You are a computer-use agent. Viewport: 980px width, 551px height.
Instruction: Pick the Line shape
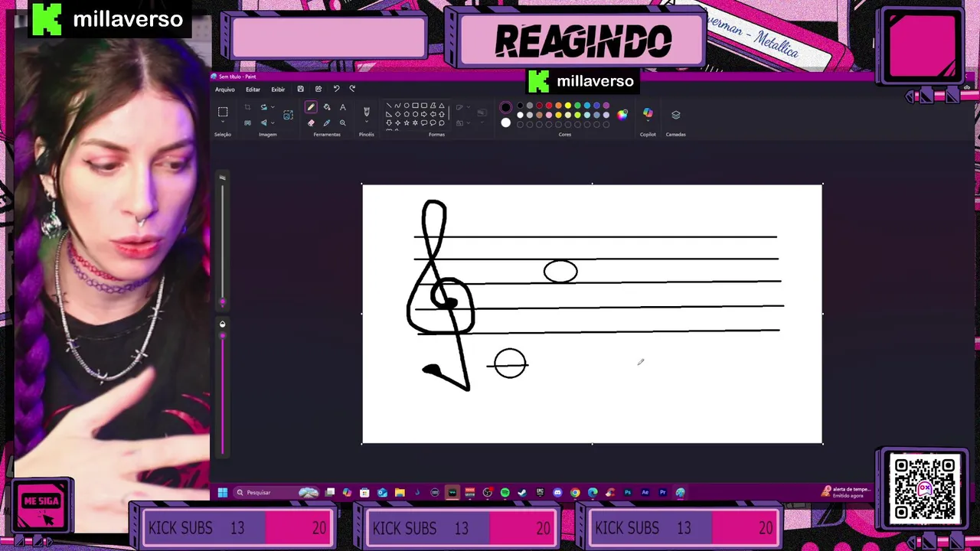(x=389, y=106)
